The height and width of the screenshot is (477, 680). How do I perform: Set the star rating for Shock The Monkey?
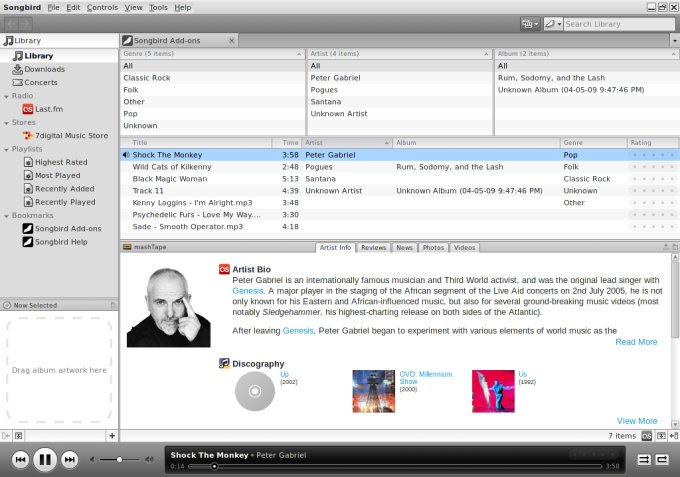point(652,155)
